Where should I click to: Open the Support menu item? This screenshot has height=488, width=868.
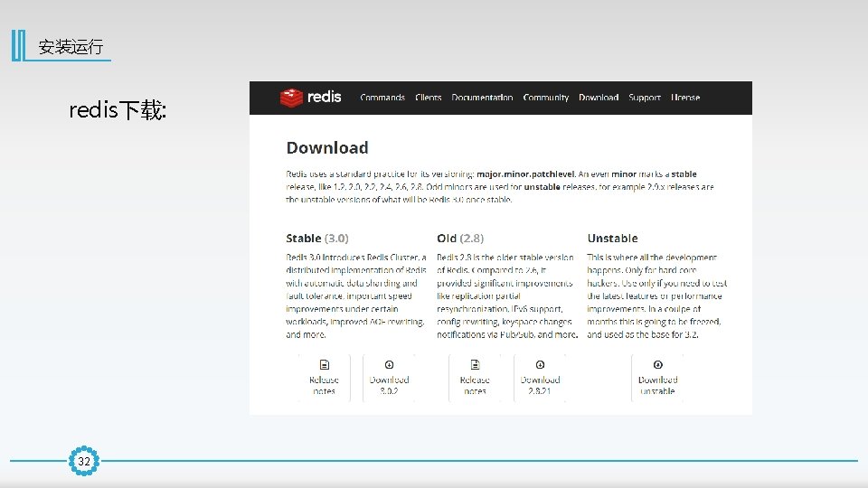pyautogui.click(x=645, y=98)
